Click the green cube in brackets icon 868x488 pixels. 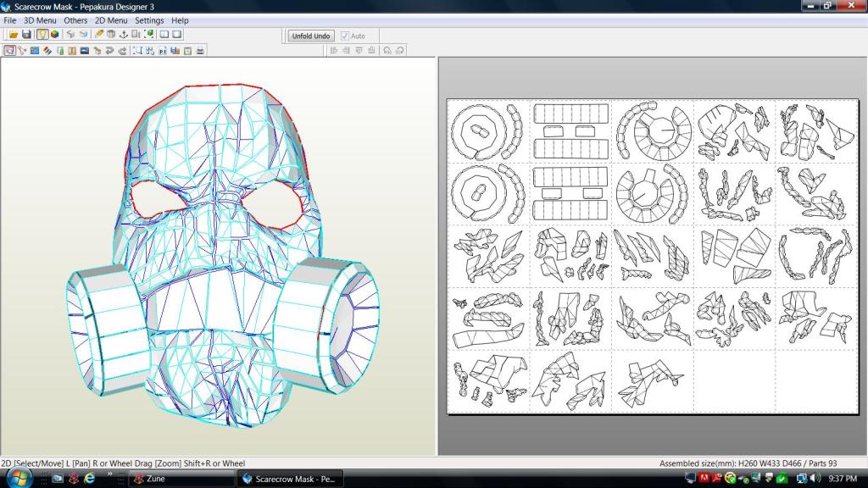coord(149,35)
